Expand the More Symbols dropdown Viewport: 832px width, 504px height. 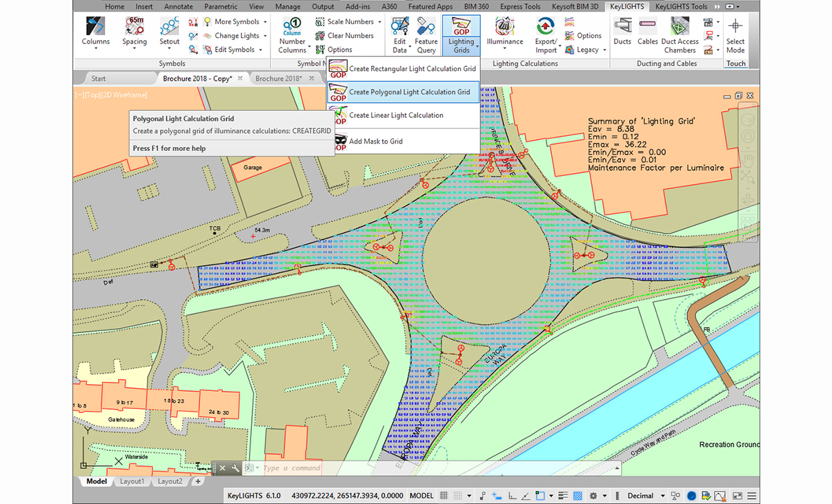coord(265,22)
